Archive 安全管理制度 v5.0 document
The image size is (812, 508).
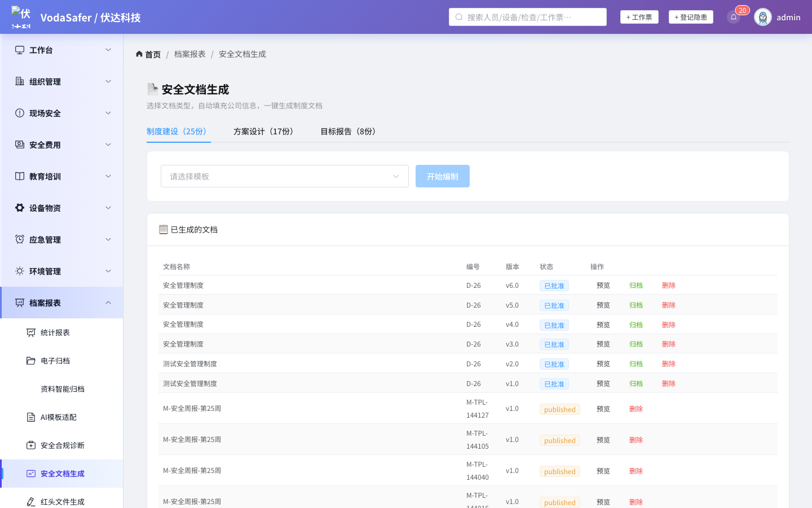(636, 305)
